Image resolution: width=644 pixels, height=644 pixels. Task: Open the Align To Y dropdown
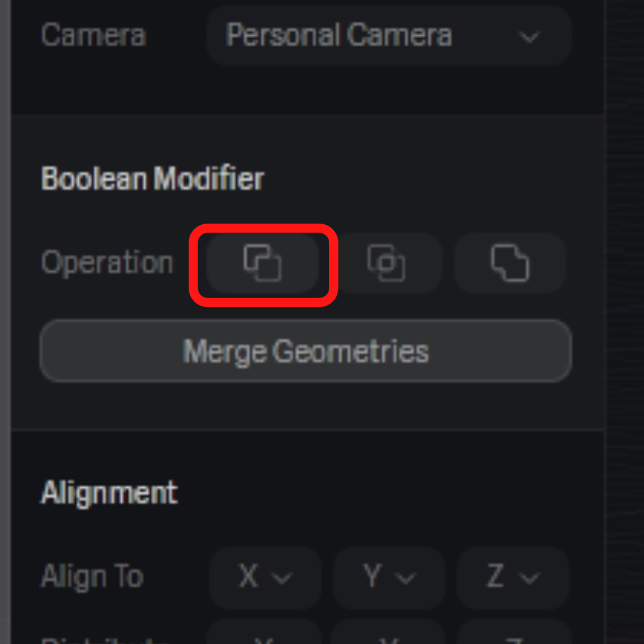click(x=389, y=577)
